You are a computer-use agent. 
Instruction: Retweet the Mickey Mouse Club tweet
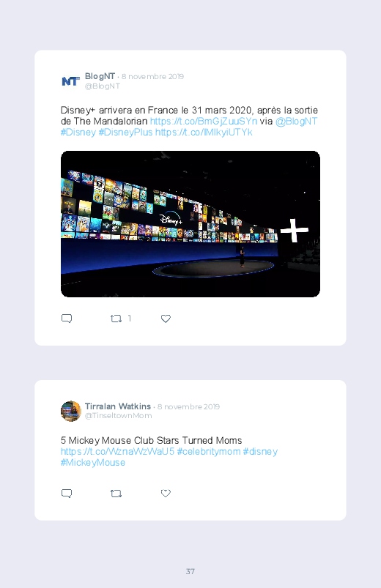tap(116, 494)
